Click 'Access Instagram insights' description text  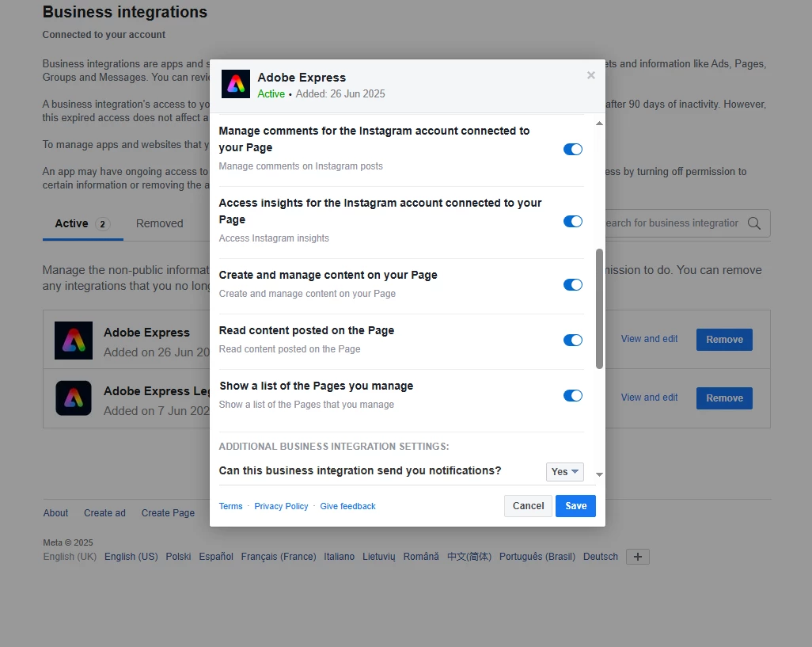coord(273,238)
